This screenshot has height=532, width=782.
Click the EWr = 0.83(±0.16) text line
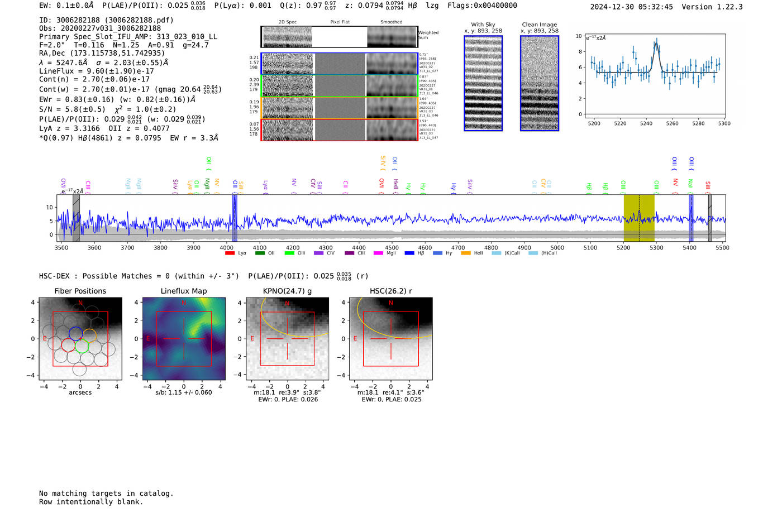pos(117,99)
